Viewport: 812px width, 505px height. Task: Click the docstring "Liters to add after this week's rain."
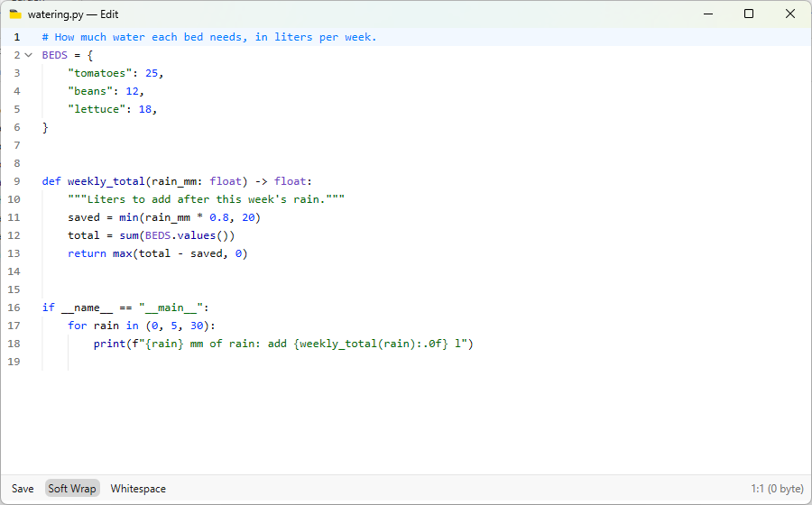(206, 199)
